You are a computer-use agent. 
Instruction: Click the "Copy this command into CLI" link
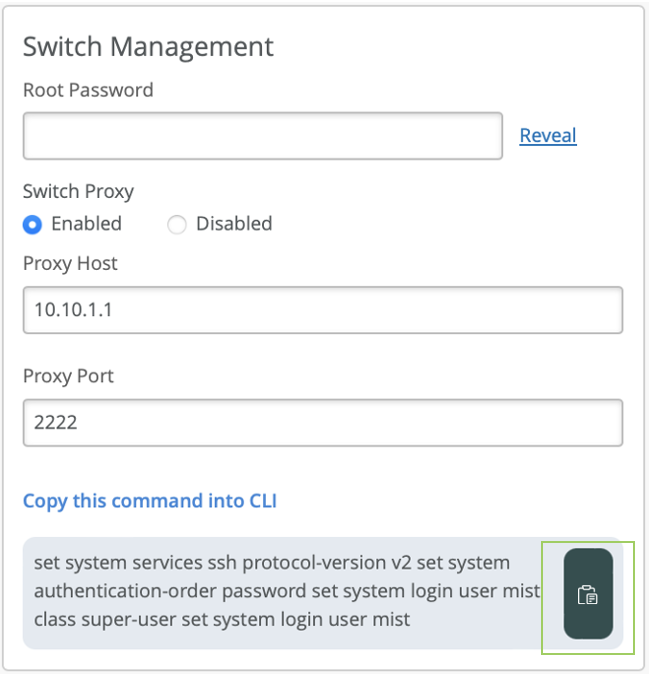pyautogui.click(x=150, y=501)
